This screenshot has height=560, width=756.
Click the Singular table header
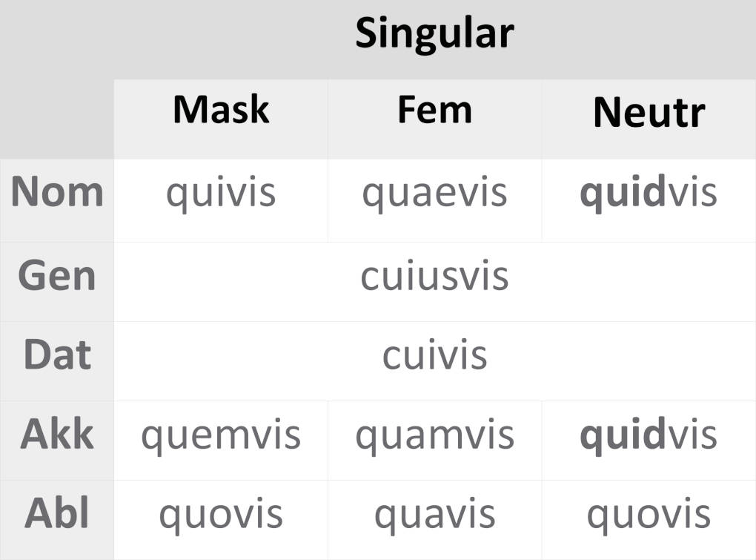click(x=434, y=33)
